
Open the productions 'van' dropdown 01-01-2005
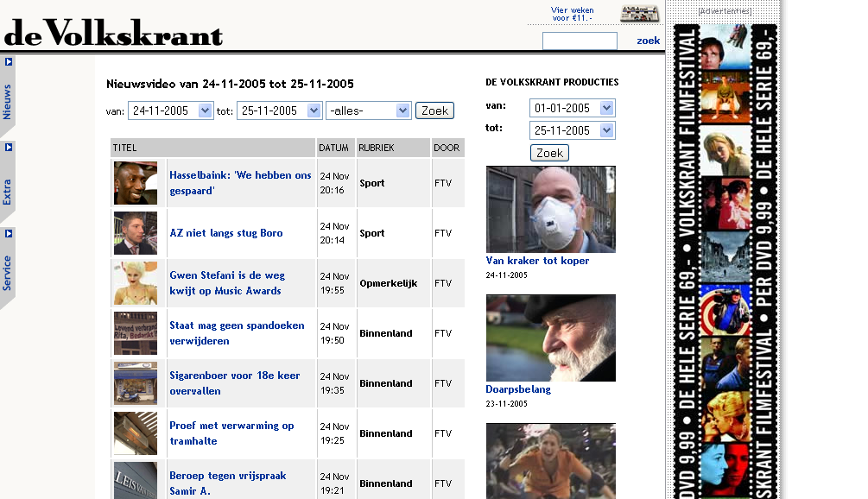(573, 108)
